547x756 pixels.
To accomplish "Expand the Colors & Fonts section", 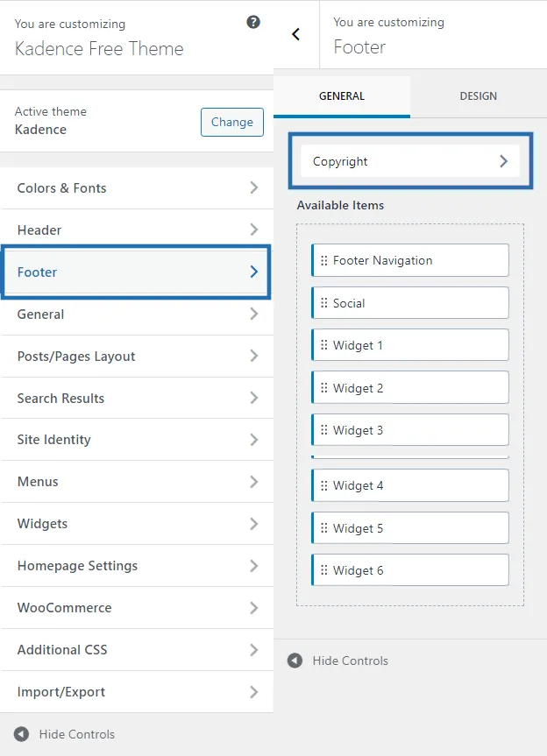I will 253,187.
